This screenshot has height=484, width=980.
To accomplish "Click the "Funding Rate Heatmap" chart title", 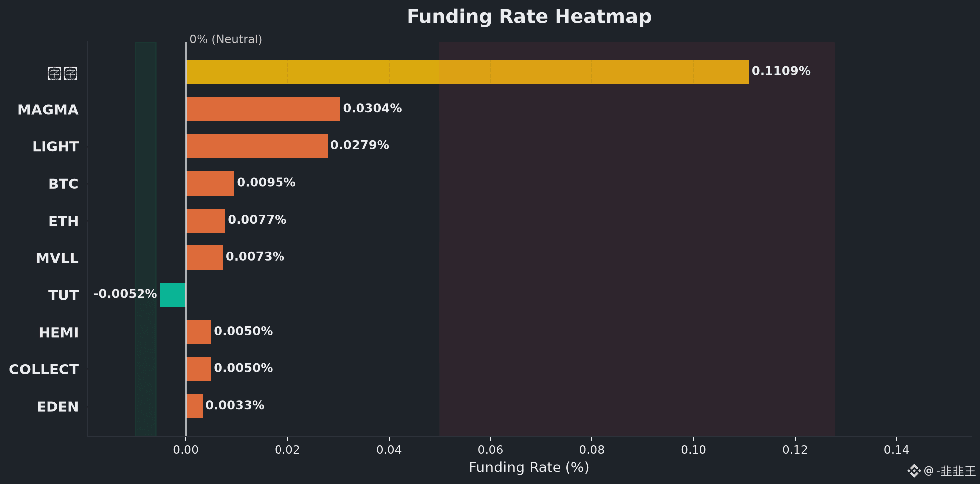I will click(529, 17).
